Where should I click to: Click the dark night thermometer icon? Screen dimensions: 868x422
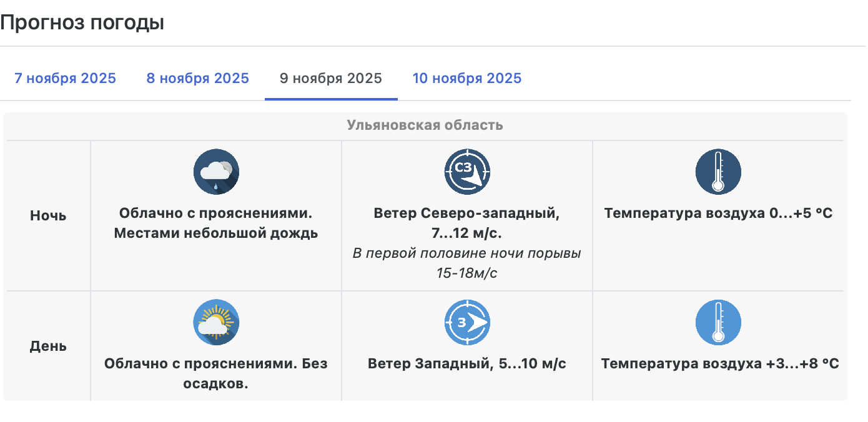[x=718, y=172]
